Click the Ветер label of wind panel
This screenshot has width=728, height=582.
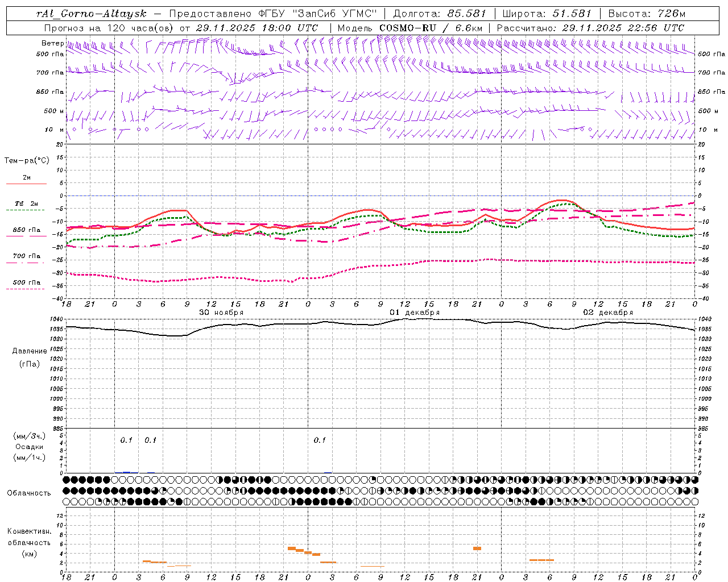[x=52, y=43]
